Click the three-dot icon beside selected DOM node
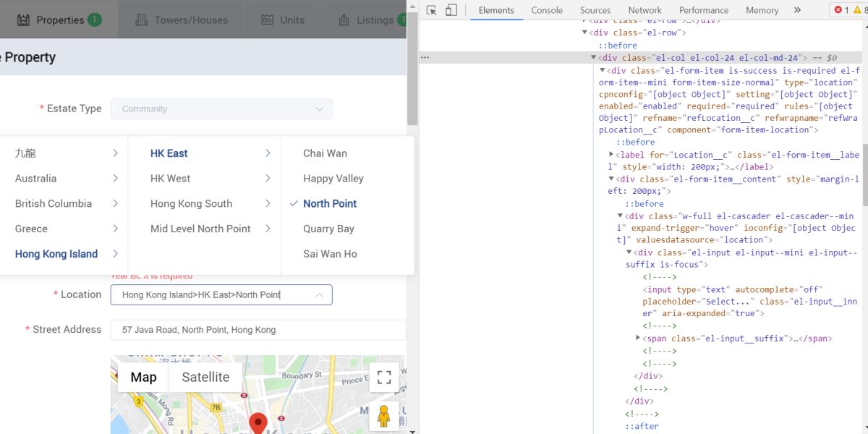The height and width of the screenshot is (434, 868). coord(425,58)
